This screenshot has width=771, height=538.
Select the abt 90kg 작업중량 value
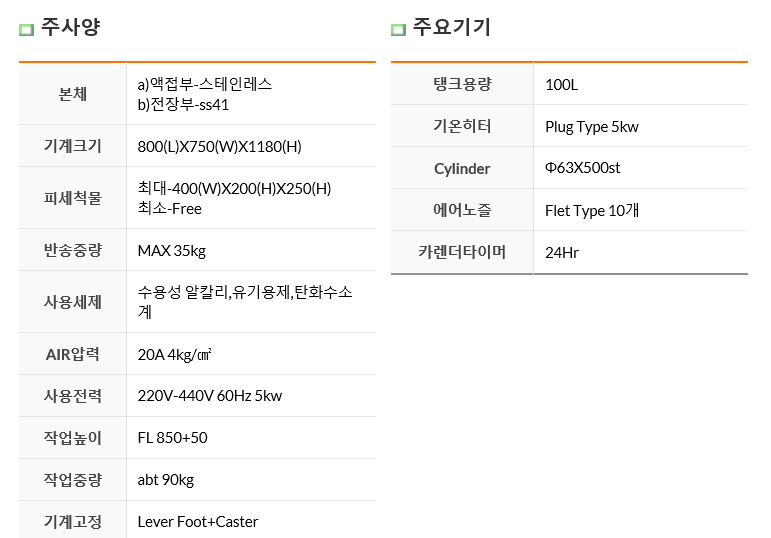165,480
